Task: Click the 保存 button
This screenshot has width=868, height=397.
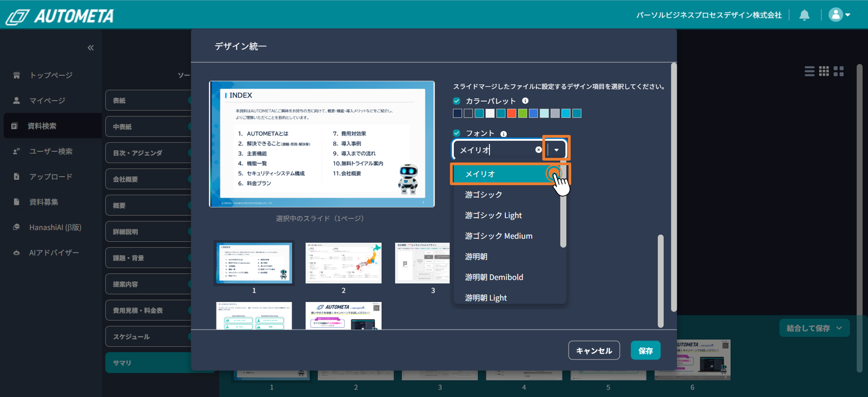Action: 645,350
